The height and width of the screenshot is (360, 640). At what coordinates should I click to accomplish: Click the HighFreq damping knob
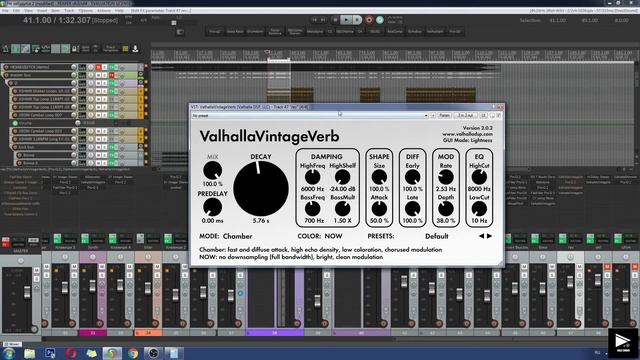(313, 177)
